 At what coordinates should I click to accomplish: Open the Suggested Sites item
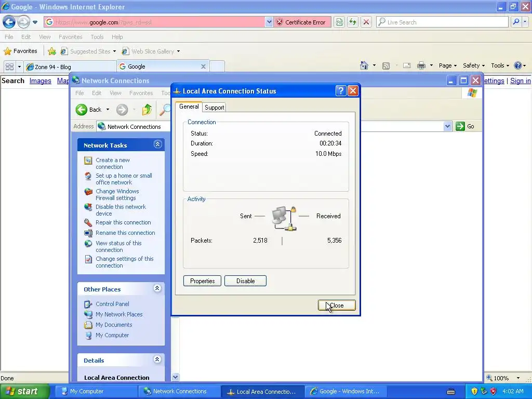click(x=88, y=51)
